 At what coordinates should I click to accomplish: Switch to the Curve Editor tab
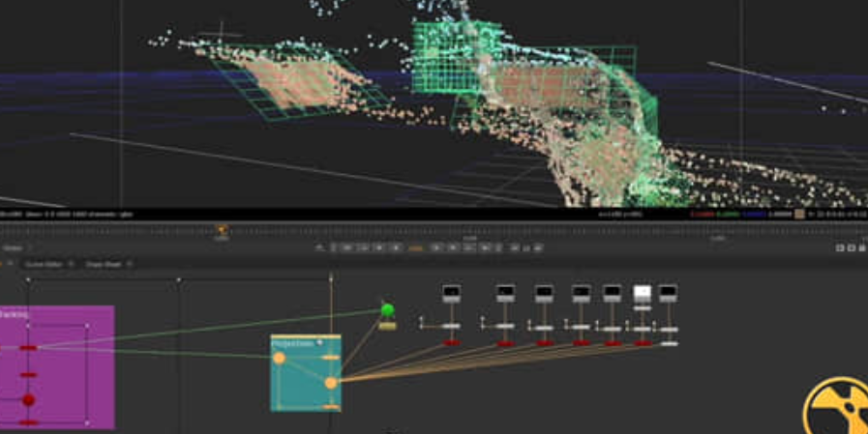[x=44, y=263]
